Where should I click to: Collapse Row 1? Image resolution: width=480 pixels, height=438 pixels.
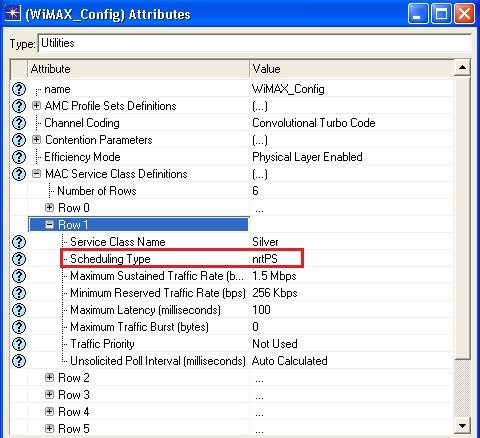[49, 225]
